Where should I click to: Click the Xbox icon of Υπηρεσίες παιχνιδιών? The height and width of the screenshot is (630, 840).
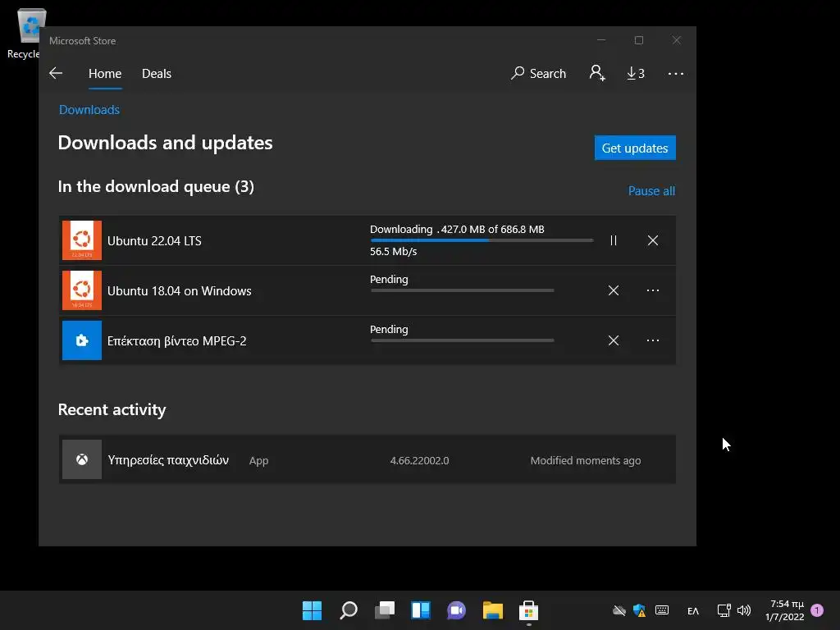[x=82, y=459]
